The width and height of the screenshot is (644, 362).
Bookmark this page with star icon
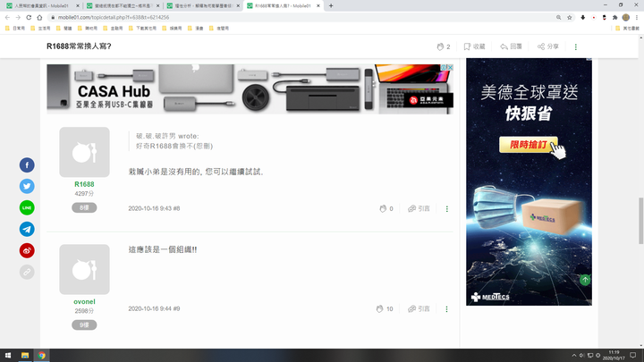569,17
